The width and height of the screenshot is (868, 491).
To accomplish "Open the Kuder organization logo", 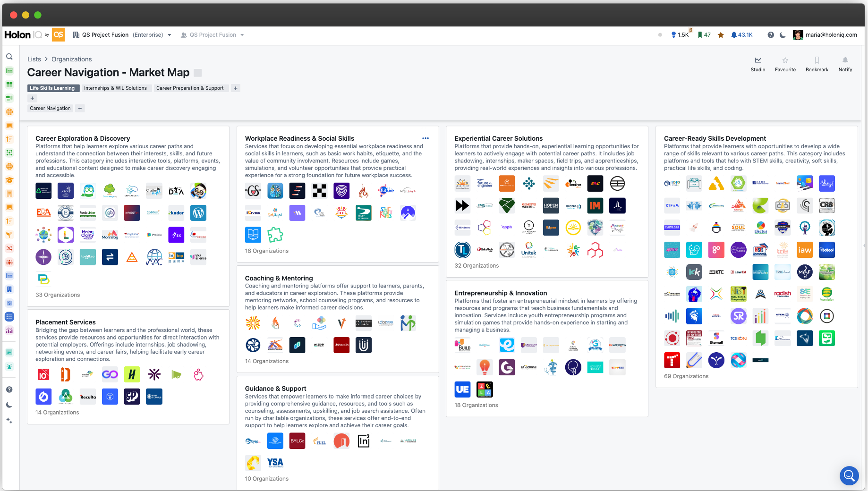I will pyautogui.click(x=176, y=213).
